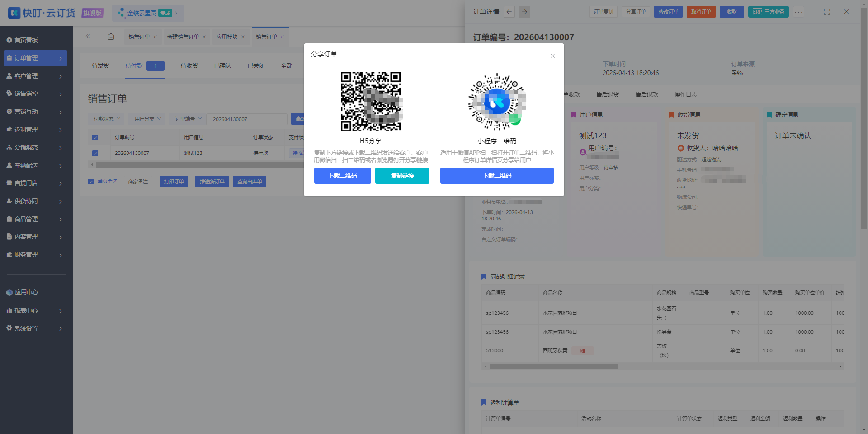Screen dimensions: 868x434
Task: Click the 复制链接 button
Action: [x=402, y=176]
